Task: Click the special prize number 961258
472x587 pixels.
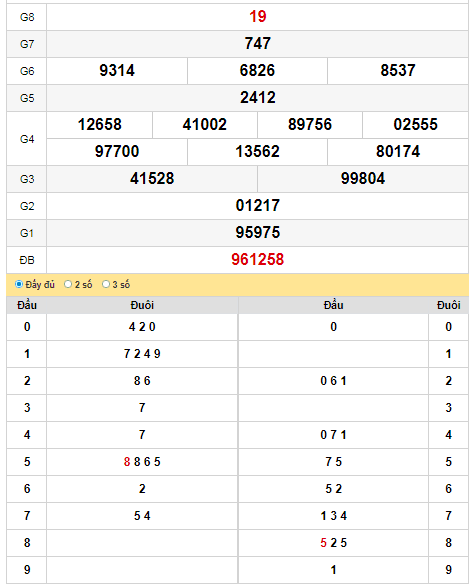Action: [258, 259]
